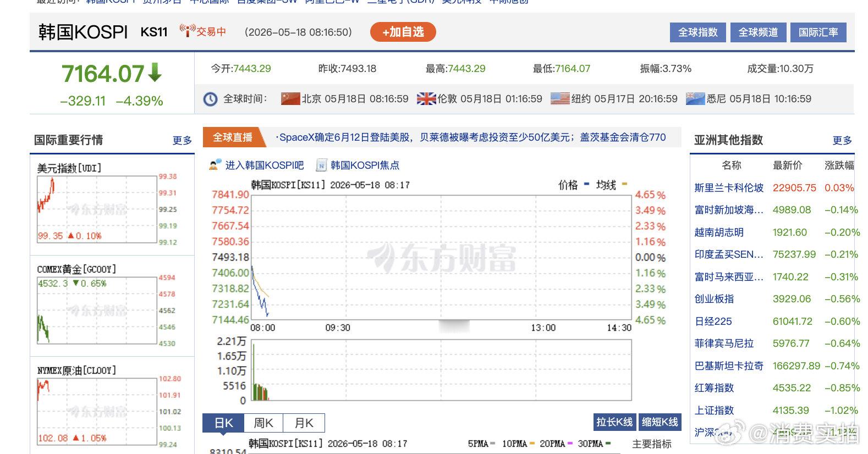Click the 61041.72 Nikkei price

pyautogui.click(x=792, y=322)
